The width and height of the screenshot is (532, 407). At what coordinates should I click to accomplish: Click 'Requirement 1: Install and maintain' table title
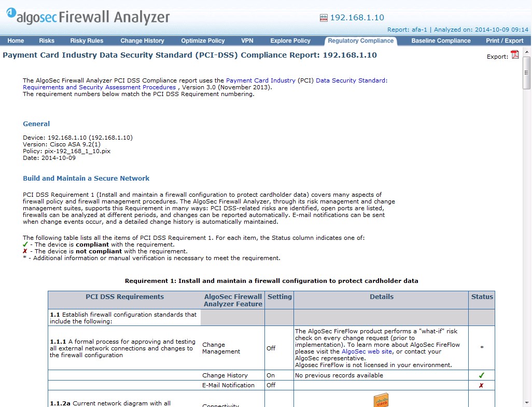coord(271,281)
